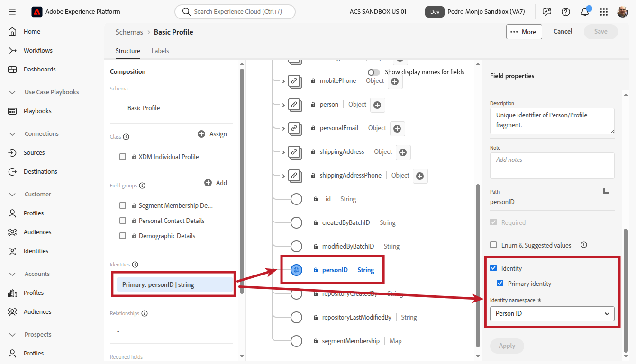Open the help question mark icon
636x364 pixels.
tap(565, 12)
